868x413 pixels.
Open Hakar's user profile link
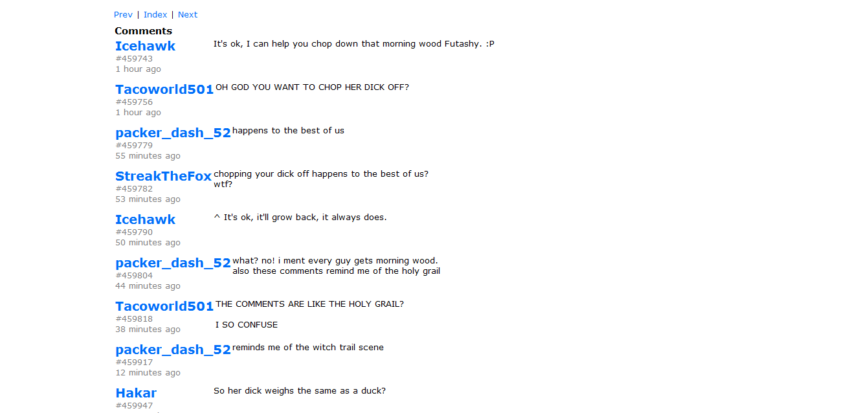coord(136,393)
